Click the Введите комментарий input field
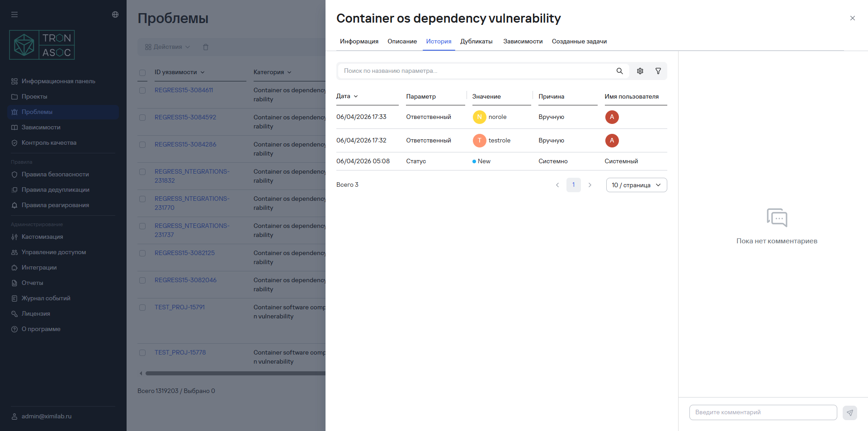868x431 pixels. (763, 412)
